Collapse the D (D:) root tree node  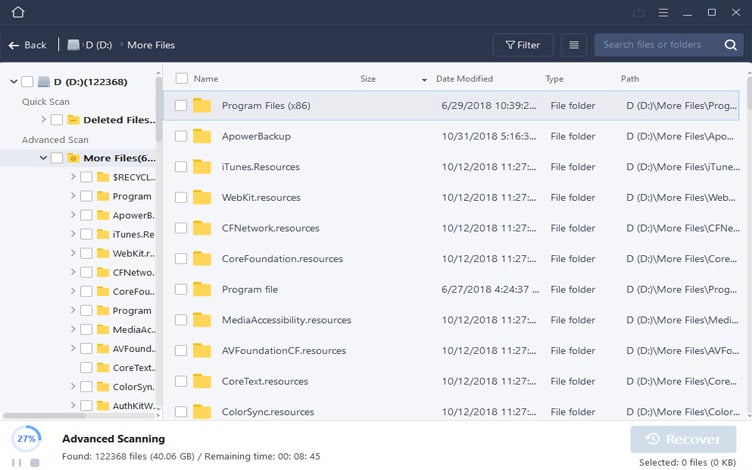(12, 82)
